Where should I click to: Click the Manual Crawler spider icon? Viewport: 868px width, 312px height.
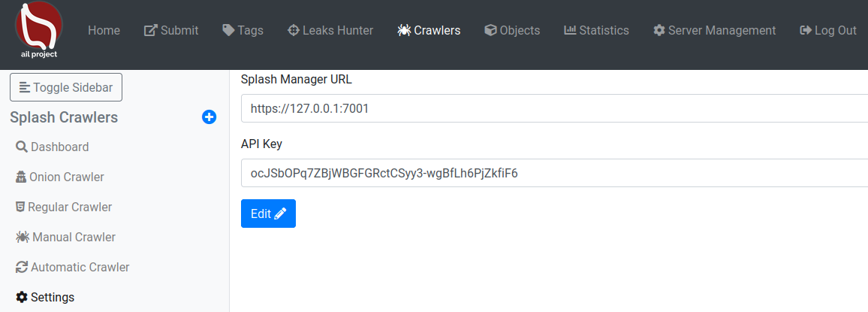[22, 237]
